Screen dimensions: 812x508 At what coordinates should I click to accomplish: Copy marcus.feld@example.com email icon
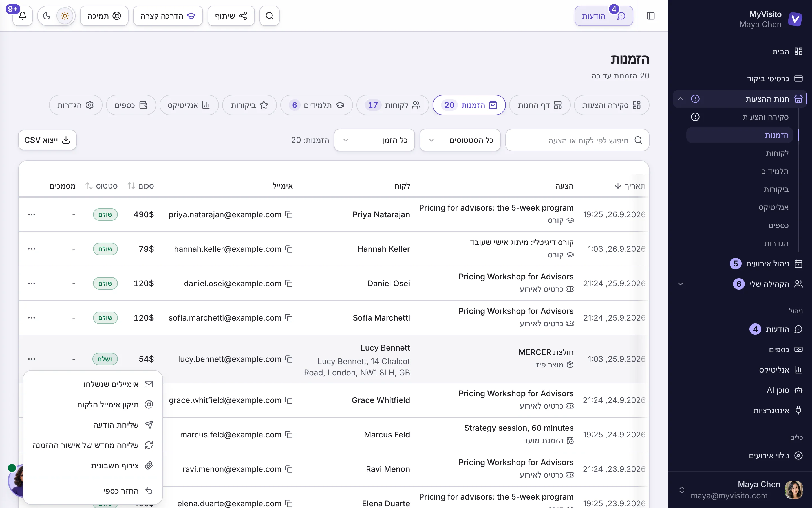pyautogui.click(x=289, y=434)
